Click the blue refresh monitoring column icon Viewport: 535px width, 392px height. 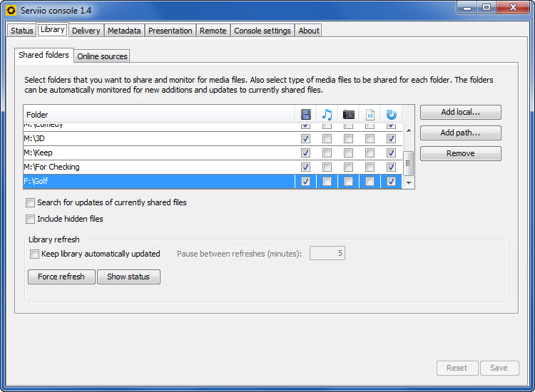391,114
